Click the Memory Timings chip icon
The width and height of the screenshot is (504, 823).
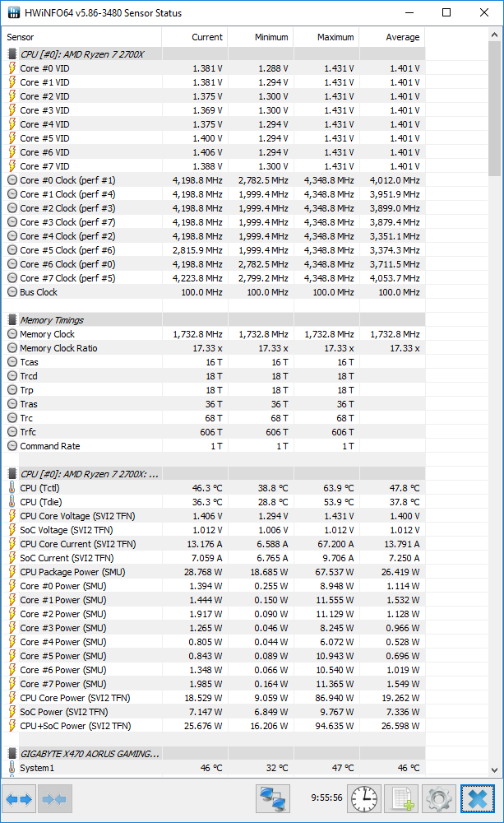[x=12, y=320]
